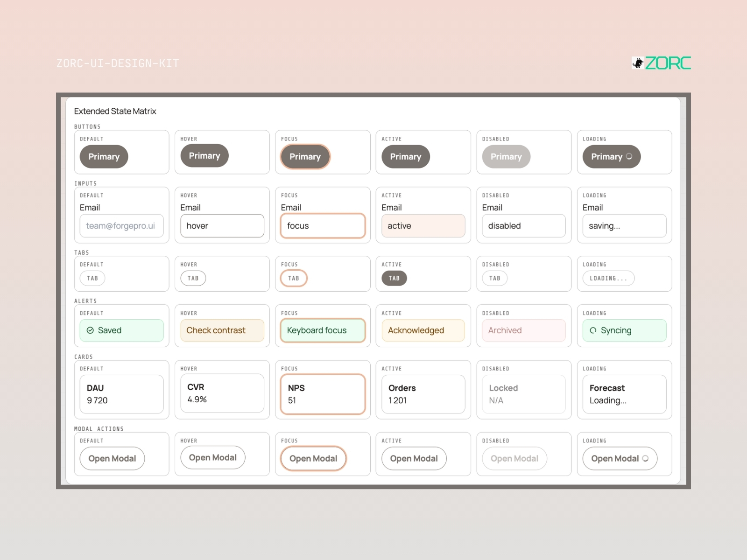Image resolution: width=747 pixels, height=560 pixels.
Task: Select the DAU 9 720 card
Action: (x=121, y=394)
